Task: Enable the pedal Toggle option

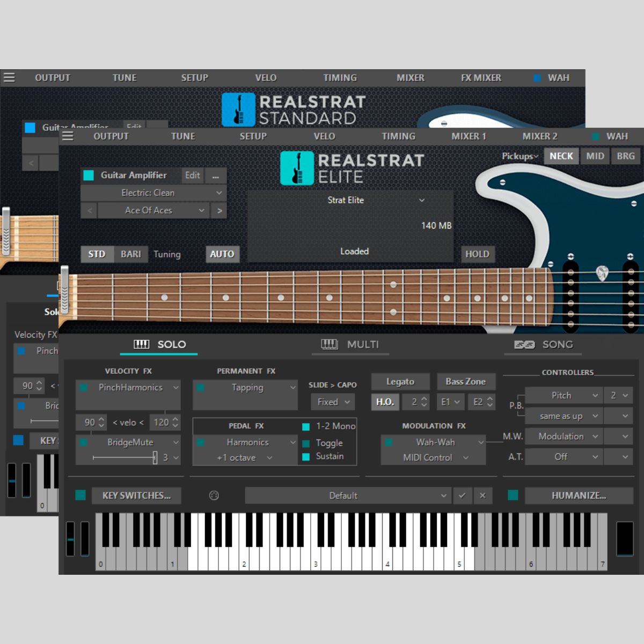Action: click(306, 443)
